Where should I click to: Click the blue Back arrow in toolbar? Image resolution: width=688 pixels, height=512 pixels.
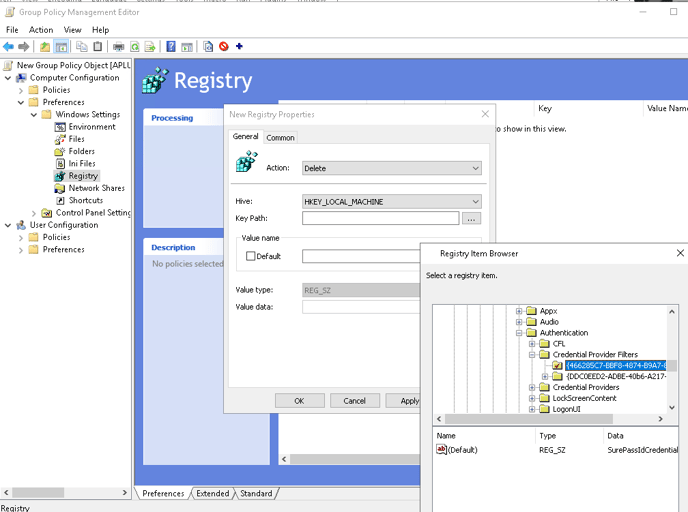[x=9, y=47]
